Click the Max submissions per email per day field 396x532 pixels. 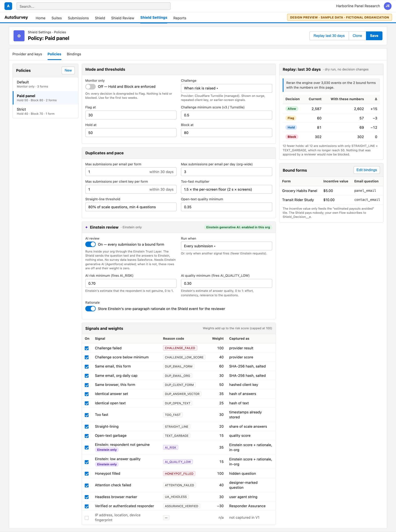226,172
